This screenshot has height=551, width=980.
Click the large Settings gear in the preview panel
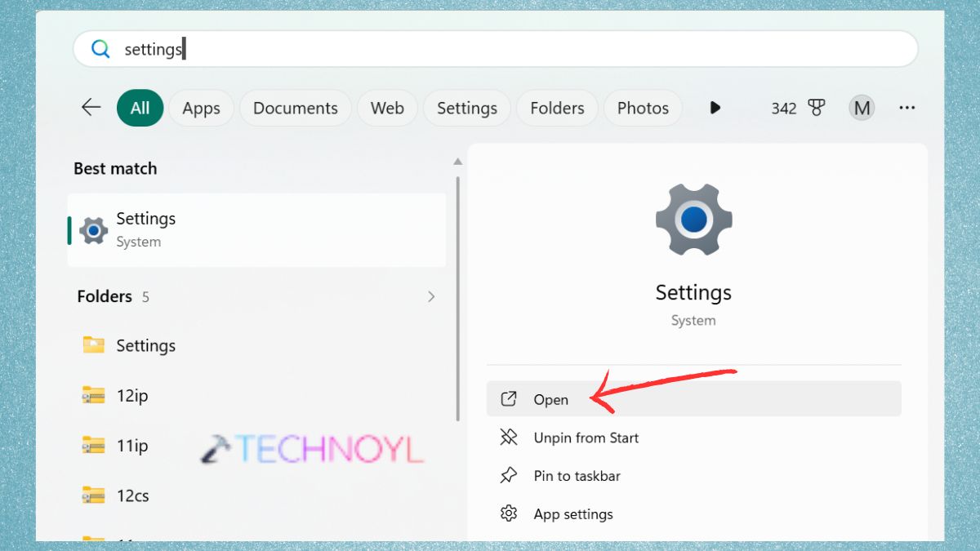pos(693,219)
